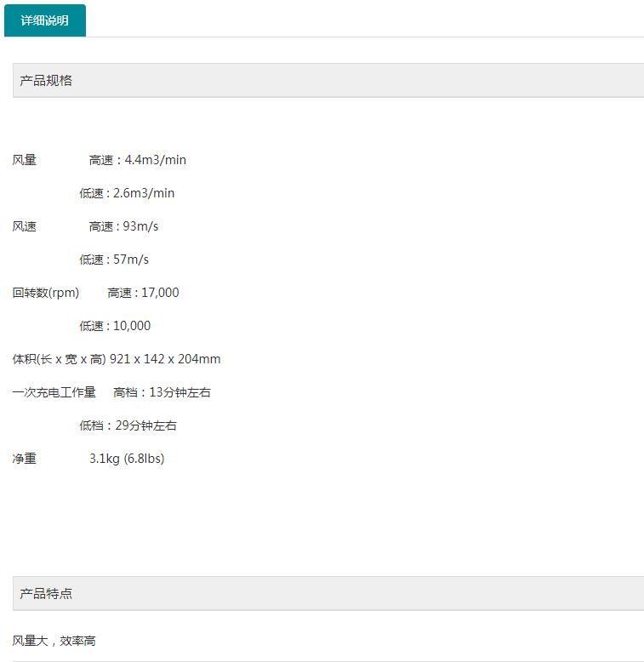Click the 一次充电工作量 label
644x662 pixels.
[x=54, y=392]
